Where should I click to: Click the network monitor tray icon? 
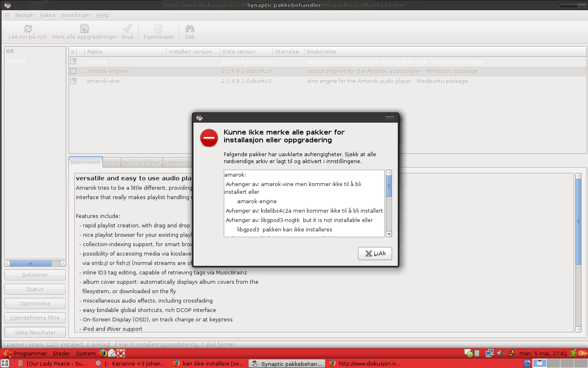[490, 353]
